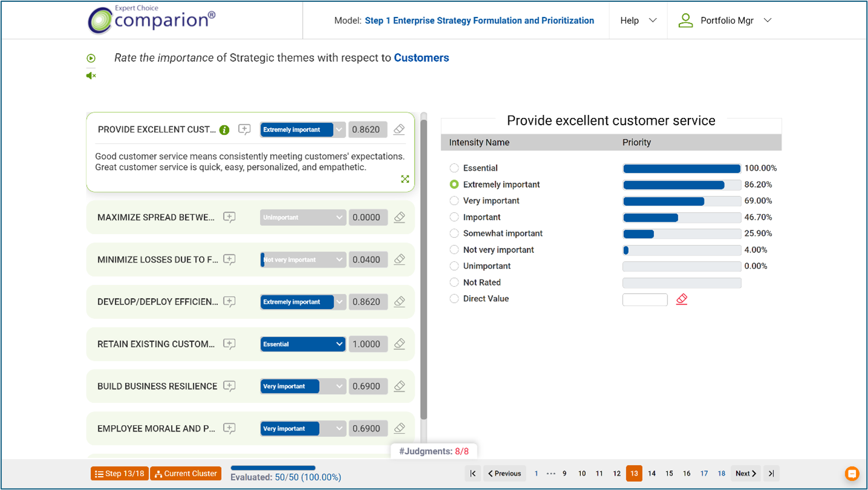Click the red eraser next to Direct Value
Image resolution: width=868 pixels, height=490 pixels.
[x=682, y=299]
